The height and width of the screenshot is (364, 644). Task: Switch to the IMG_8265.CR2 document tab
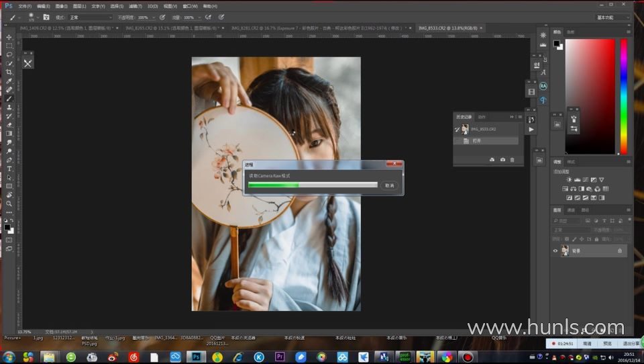click(x=173, y=28)
